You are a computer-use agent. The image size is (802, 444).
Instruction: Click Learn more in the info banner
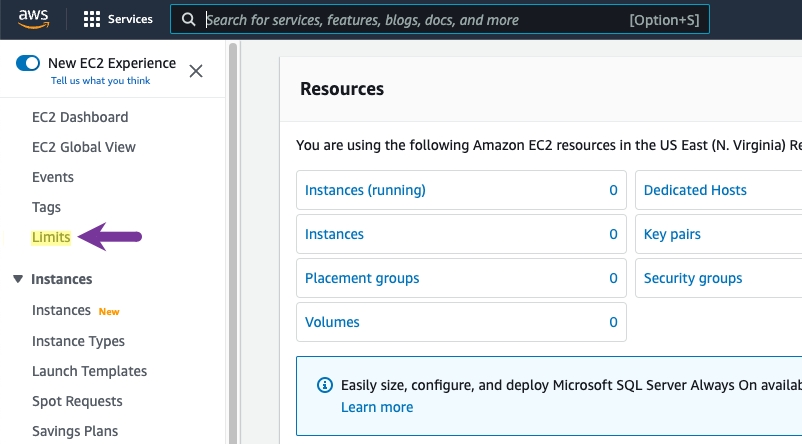click(377, 407)
